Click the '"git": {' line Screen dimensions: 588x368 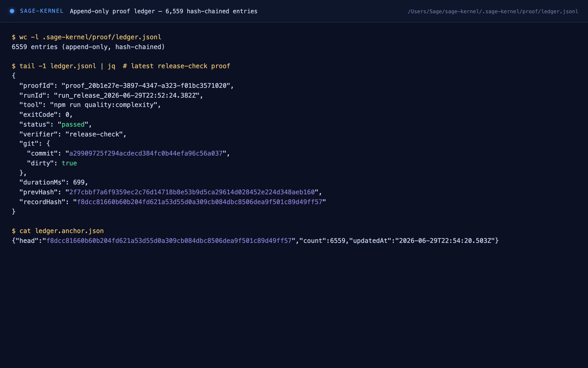tap(35, 144)
